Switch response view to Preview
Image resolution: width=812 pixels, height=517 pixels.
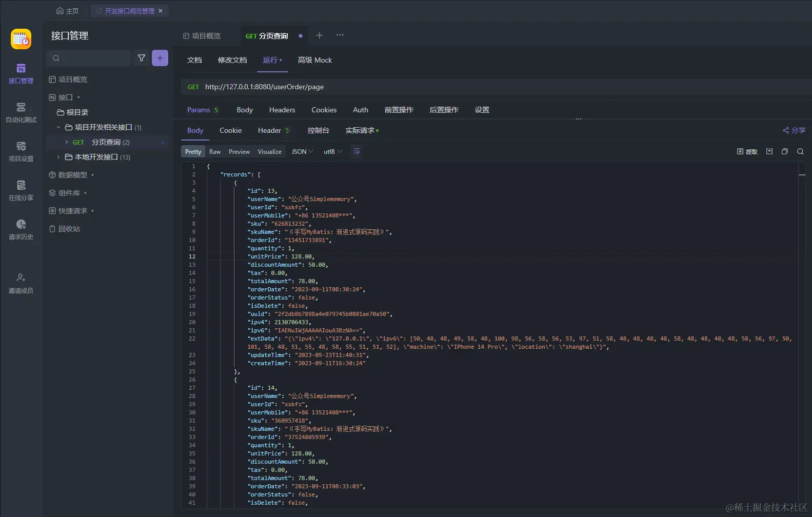[239, 151]
